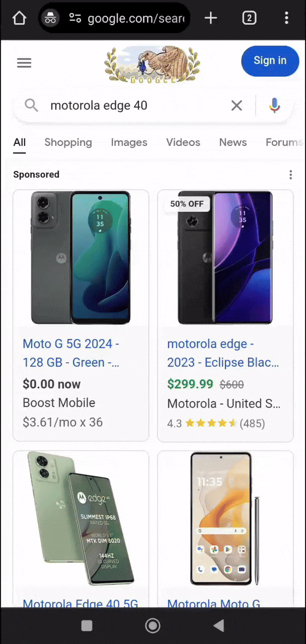Viewport: 306px width, 644px height.
Task: Select the News tab
Action: [x=233, y=142]
